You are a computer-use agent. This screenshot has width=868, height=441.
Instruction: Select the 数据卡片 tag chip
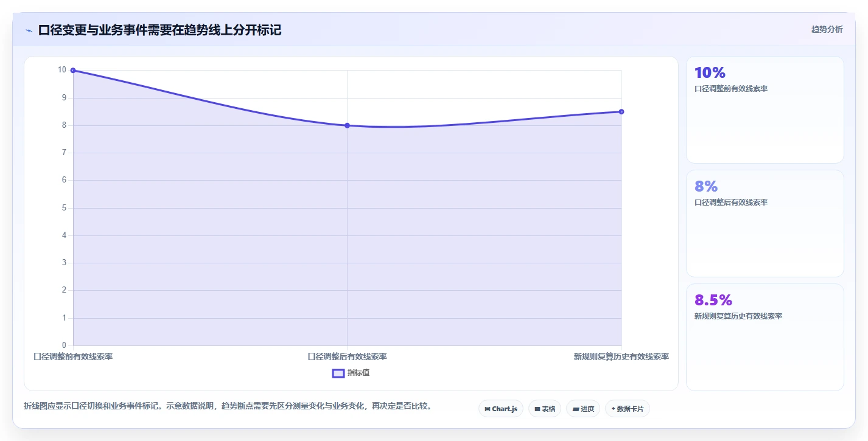click(x=627, y=409)
